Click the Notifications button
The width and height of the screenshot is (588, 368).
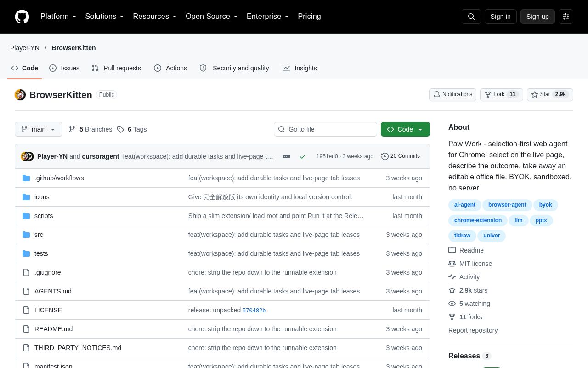click(452, 95)
